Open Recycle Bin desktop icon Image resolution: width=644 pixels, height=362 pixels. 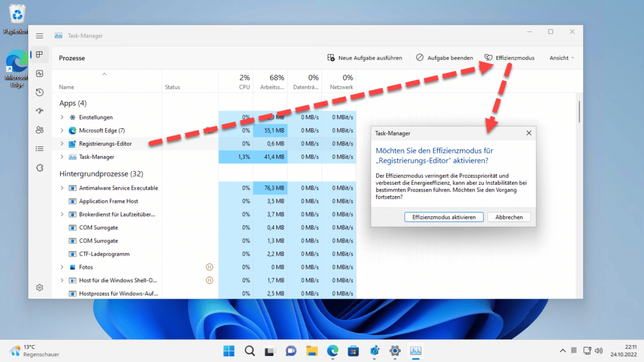coord(16,19)
